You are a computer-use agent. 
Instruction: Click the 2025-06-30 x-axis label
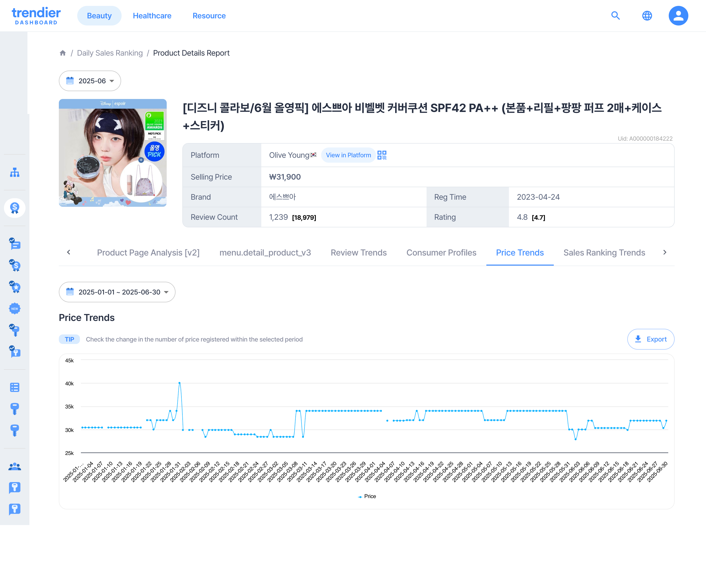657,472
